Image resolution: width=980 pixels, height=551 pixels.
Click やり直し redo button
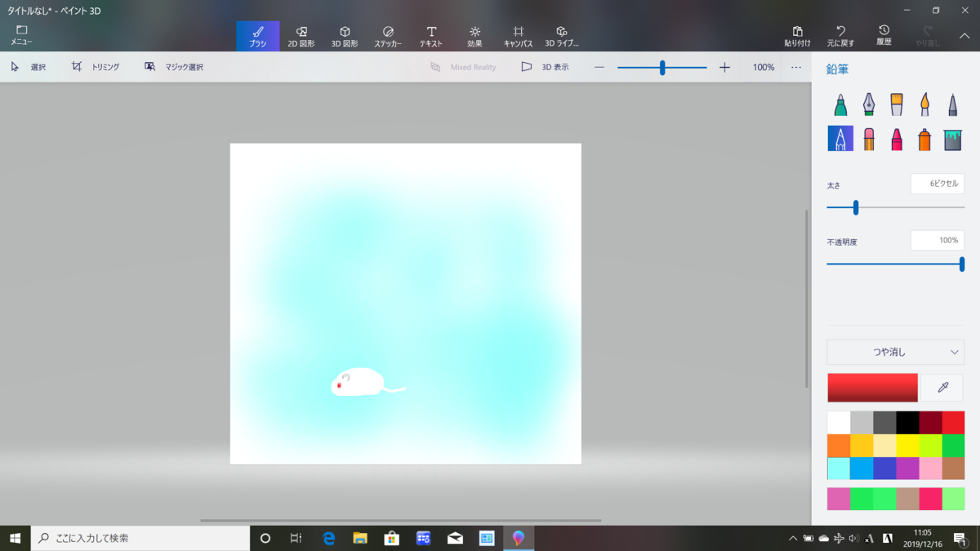927,36
